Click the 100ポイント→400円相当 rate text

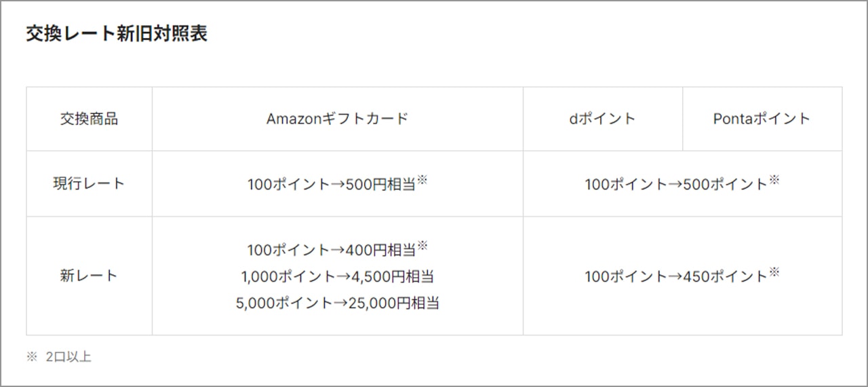tap(331, 250)
